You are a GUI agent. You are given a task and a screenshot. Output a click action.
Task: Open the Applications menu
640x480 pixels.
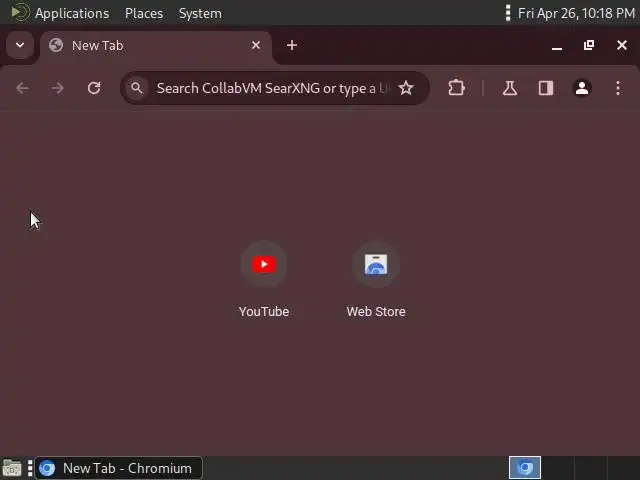(72, 13)
